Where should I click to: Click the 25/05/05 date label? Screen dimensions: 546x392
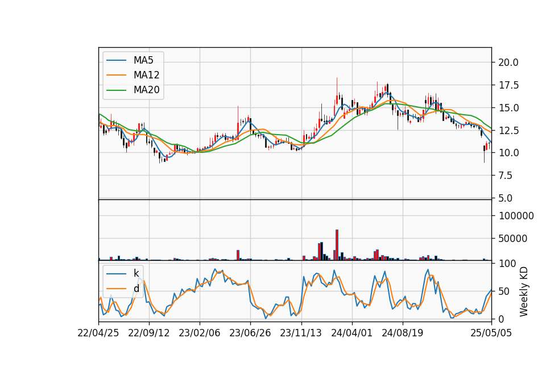pos(491,333)
